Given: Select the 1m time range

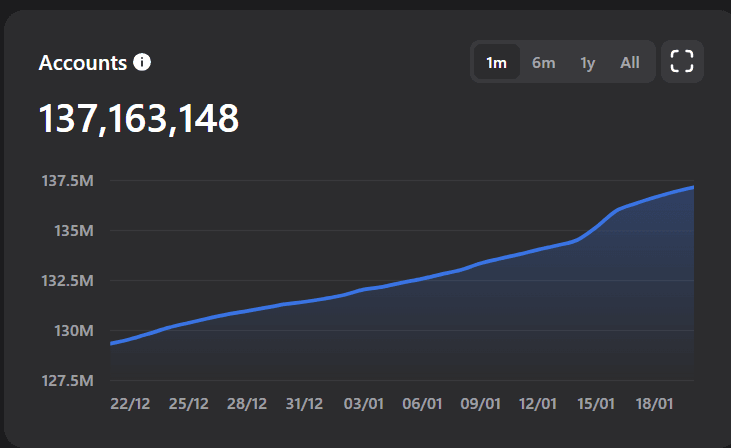Looking at the screenshot, I should 496,63.
